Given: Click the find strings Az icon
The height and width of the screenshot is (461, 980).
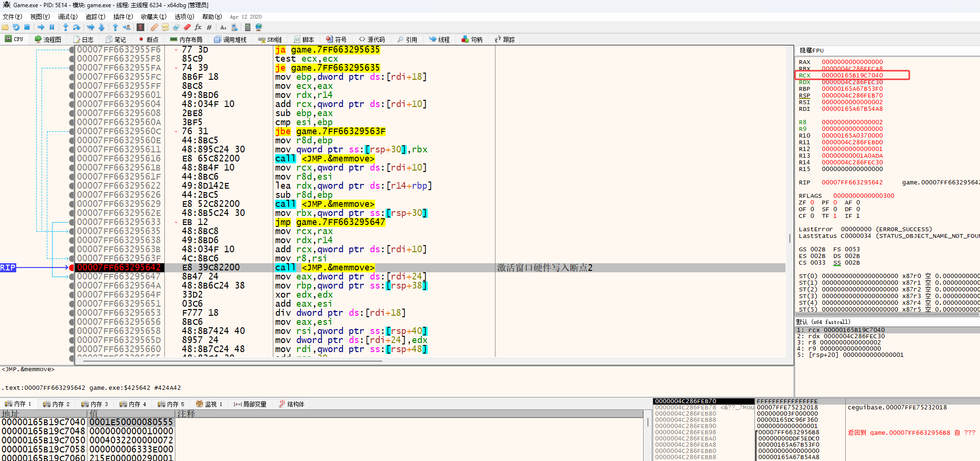Looking at the screenshot, I should click(x=223, y=27).
